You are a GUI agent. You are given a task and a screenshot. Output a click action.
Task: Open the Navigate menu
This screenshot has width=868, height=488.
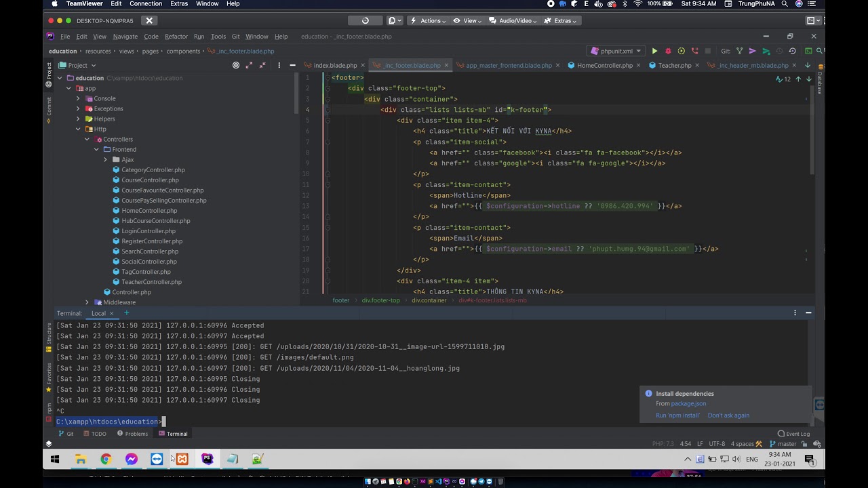125,37
